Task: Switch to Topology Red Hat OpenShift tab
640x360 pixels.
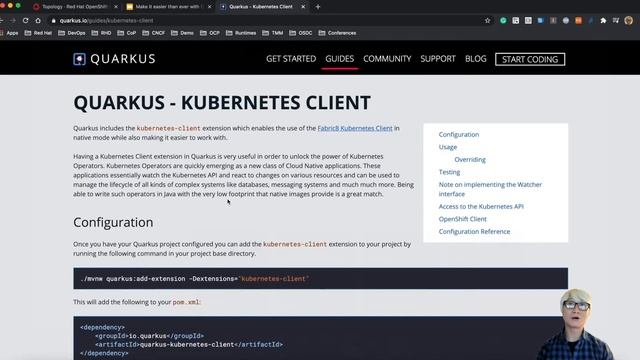Action: 75,7
